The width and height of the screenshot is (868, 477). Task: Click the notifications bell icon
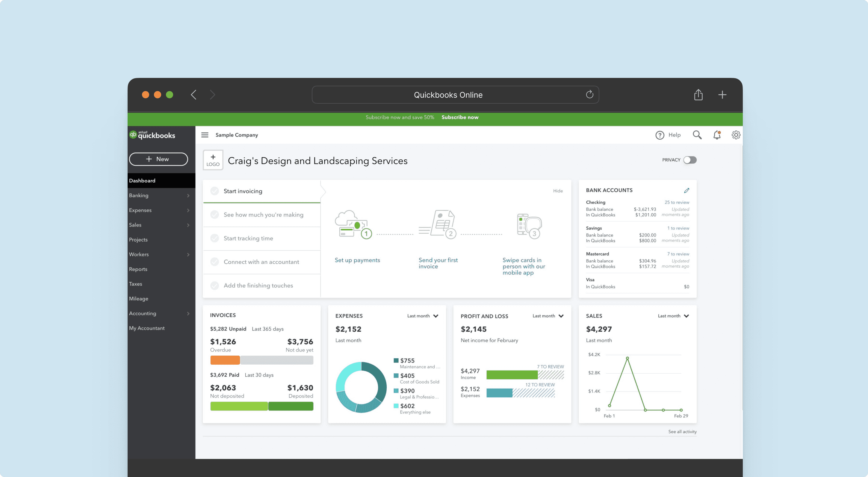point(716,135)
